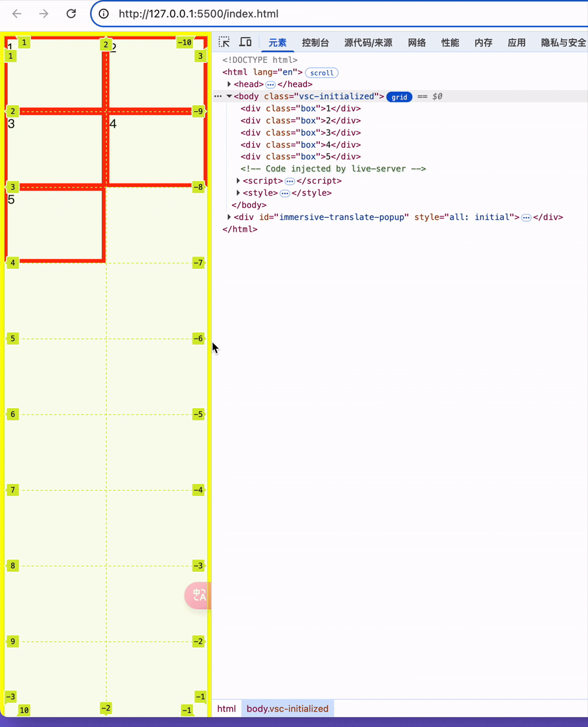Switch to the 元素 tab

(278, 42)
